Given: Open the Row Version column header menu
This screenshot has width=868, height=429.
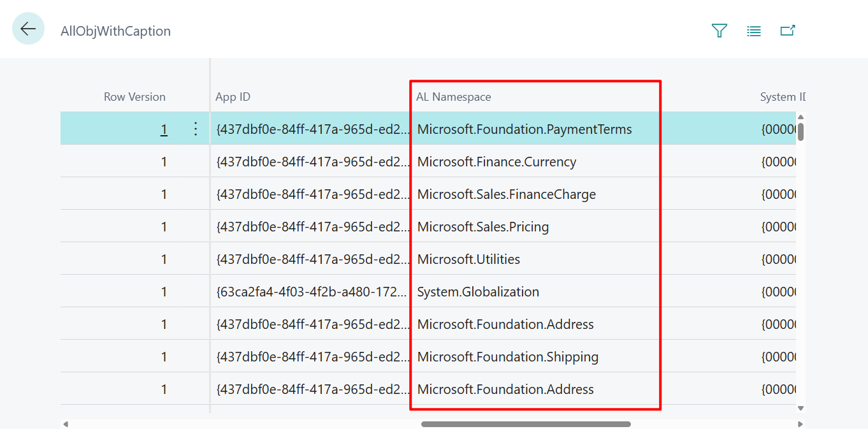Looking at the screenshot, I should 134,97.
